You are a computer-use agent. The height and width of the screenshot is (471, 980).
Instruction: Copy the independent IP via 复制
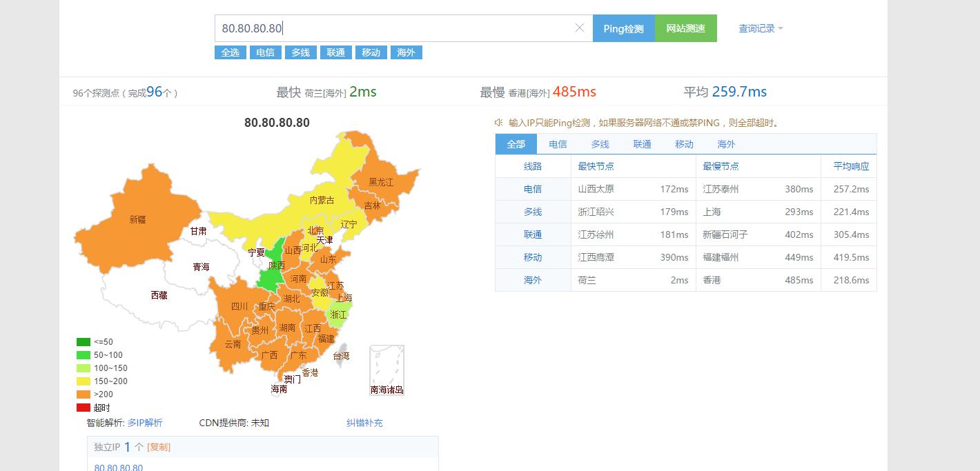coord(158,447)
